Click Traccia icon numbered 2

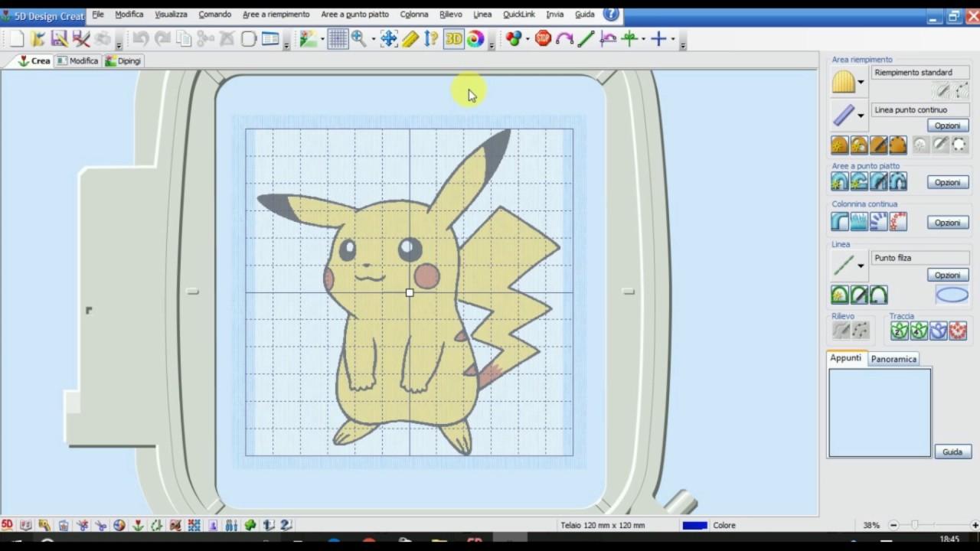[x=900, y=331]
